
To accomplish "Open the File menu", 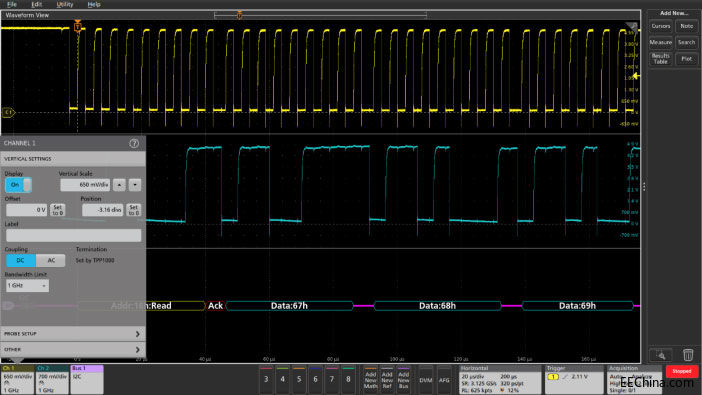I will (12, 4).
